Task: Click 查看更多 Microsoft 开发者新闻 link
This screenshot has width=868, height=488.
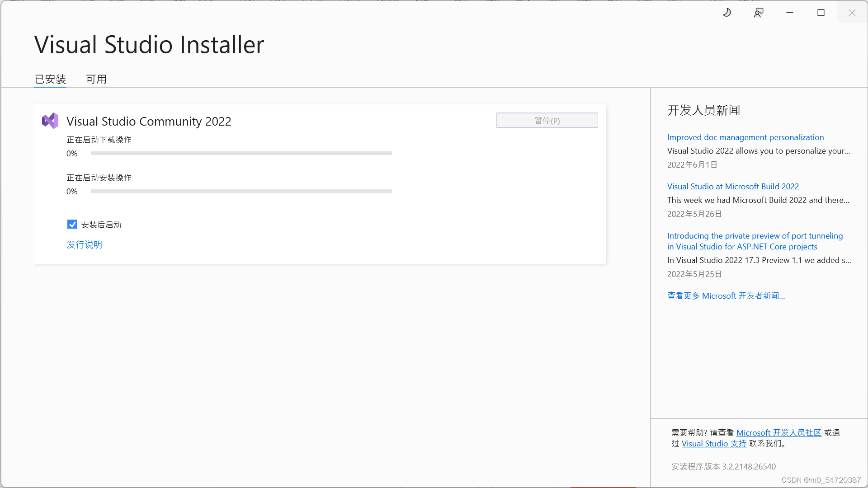Action: (x=726, y=296)
